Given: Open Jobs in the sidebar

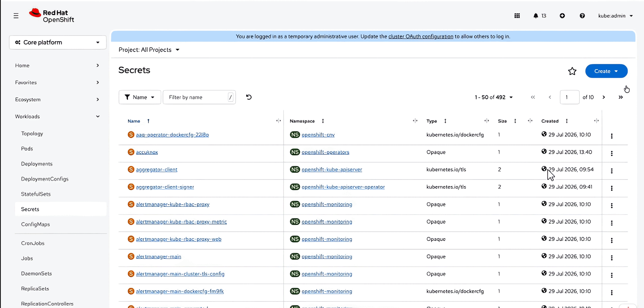Looking at the screenshot, I should point(27,258).
